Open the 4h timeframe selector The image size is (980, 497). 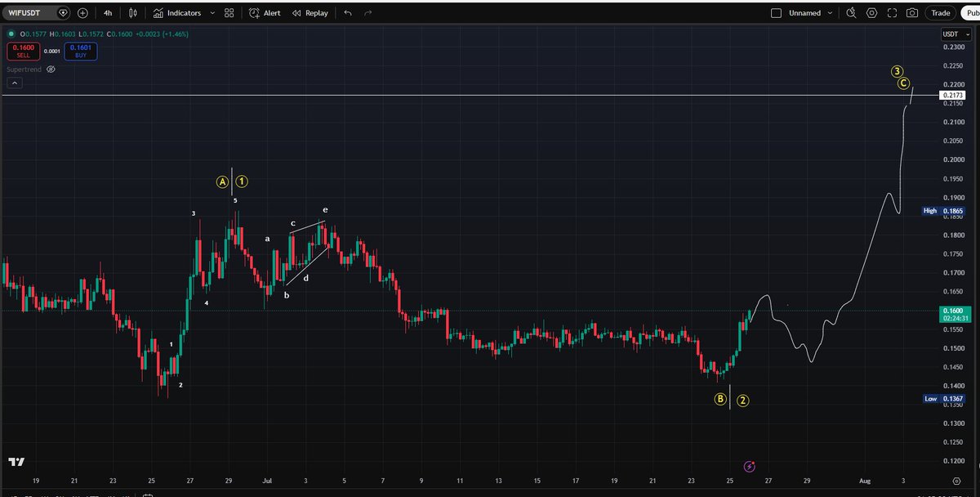coord(108,13)
